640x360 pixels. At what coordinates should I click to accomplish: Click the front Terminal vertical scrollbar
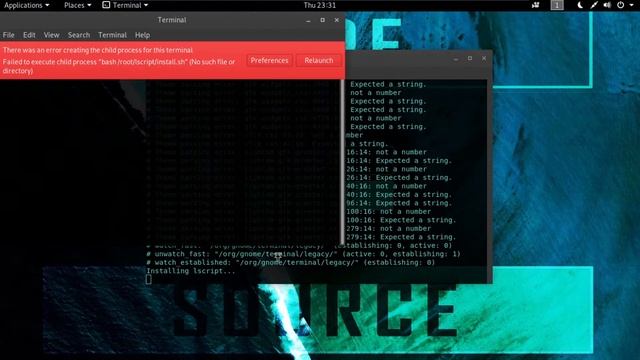point(342,162)
